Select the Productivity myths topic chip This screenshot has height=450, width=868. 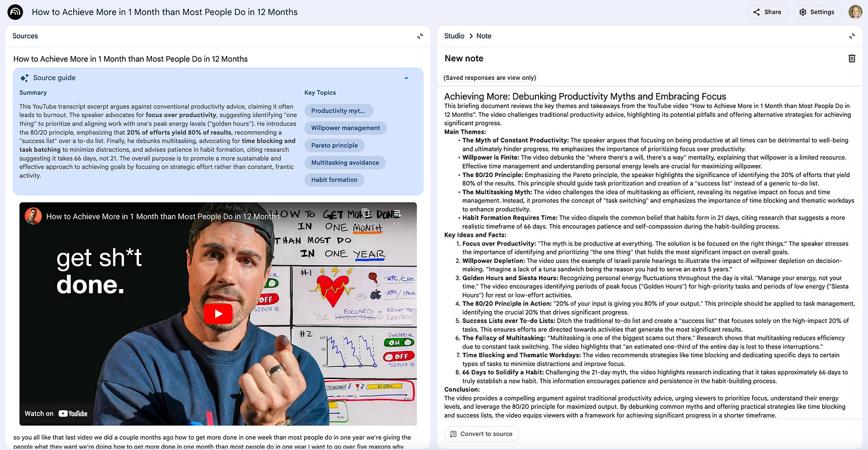[339, 111]
